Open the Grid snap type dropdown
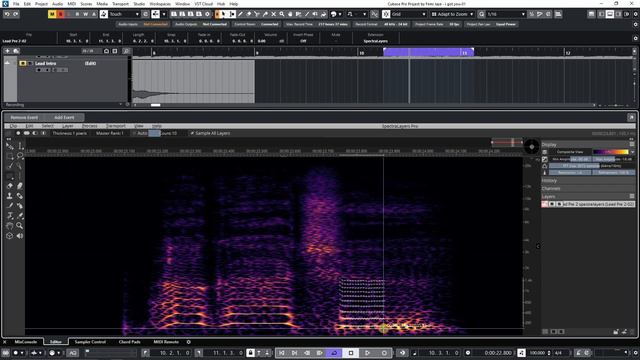The image size is (640, 360). [x=409, y=14]
